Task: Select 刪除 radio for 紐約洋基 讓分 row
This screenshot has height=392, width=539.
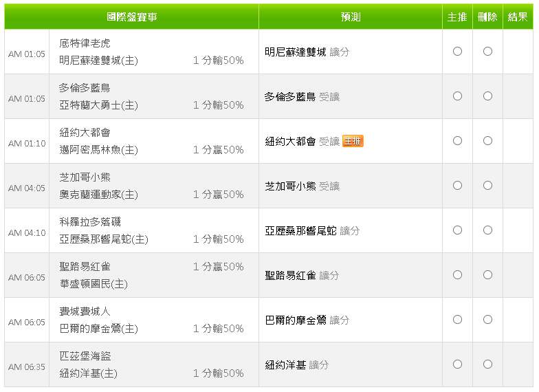Action: click(x=487, y=364)
